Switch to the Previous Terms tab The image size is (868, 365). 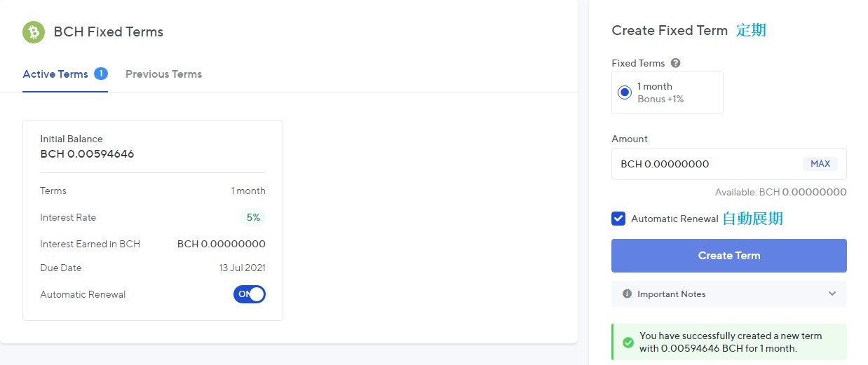(163, 74)
